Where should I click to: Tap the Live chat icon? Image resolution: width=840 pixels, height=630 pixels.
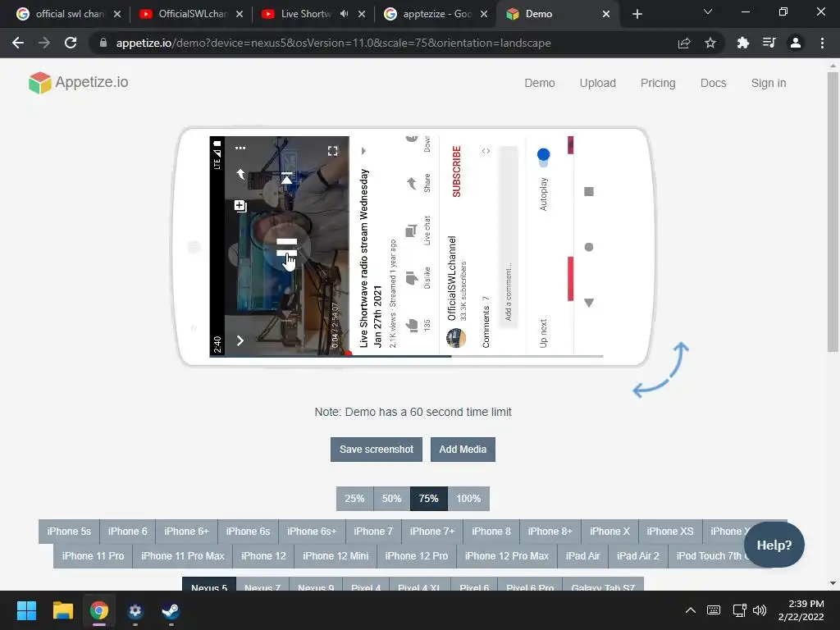click(x=412, y=231)
